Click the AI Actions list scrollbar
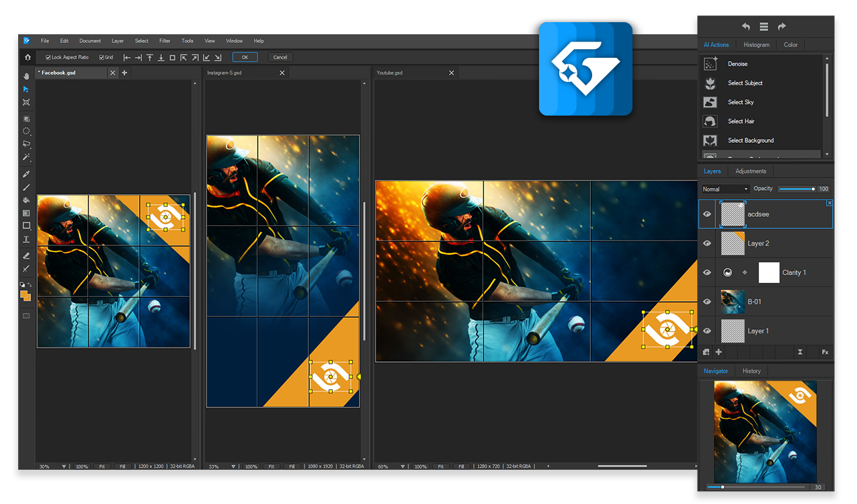The image size is (857, 504). pos(827,91)
